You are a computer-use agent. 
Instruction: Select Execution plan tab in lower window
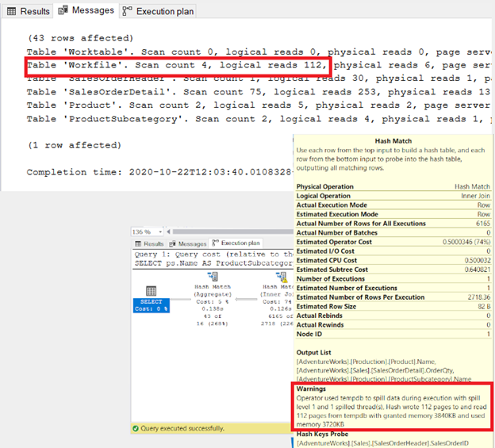pyautogui.click(x=236, y=243)
